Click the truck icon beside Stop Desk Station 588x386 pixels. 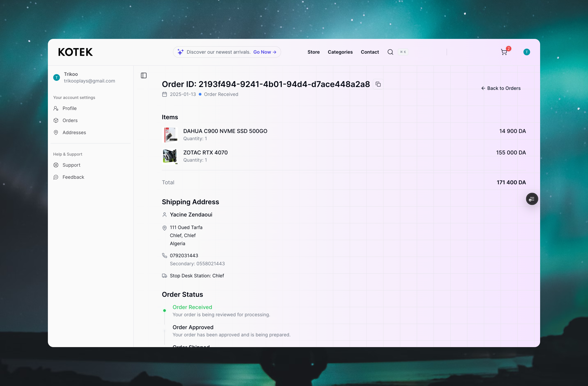(164, 276)
